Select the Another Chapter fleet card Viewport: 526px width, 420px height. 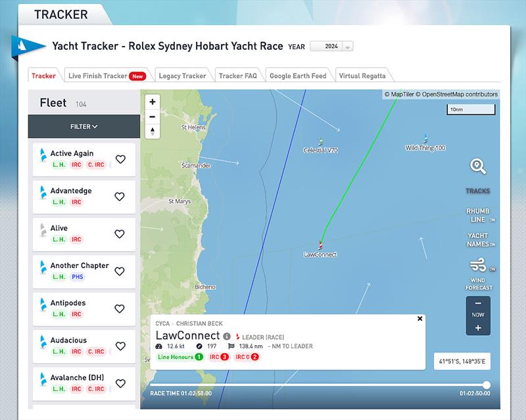pyautogui.click(x=84, y=271)
